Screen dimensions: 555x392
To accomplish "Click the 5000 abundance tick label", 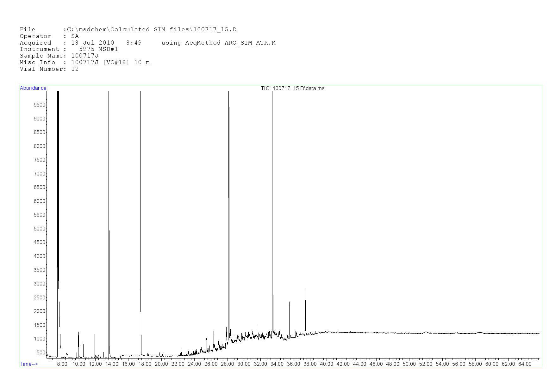I will pos(39,229).
